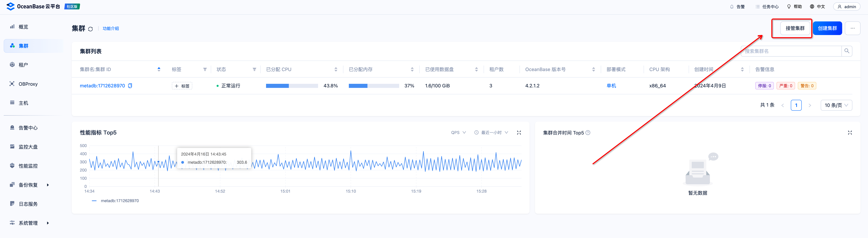The image size is (868, 238).
Task: Open the QPS metric dropdown
Action: (x=458, y=133)
